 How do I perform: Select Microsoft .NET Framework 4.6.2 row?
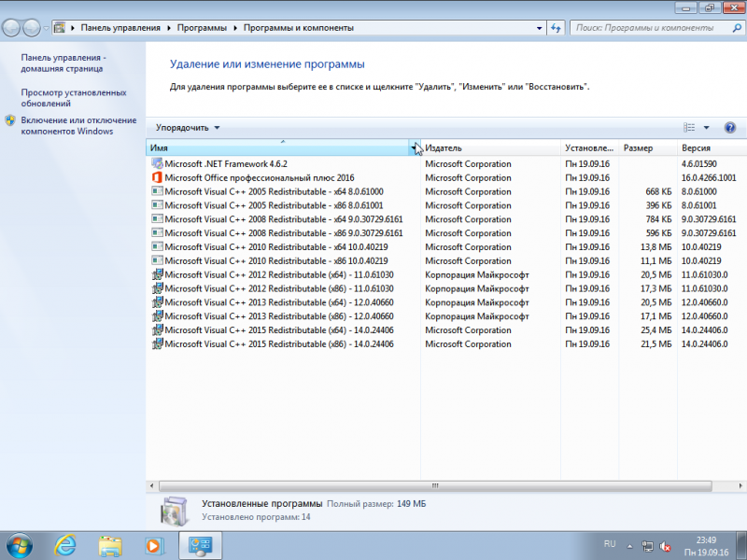[x=446, y=163]
